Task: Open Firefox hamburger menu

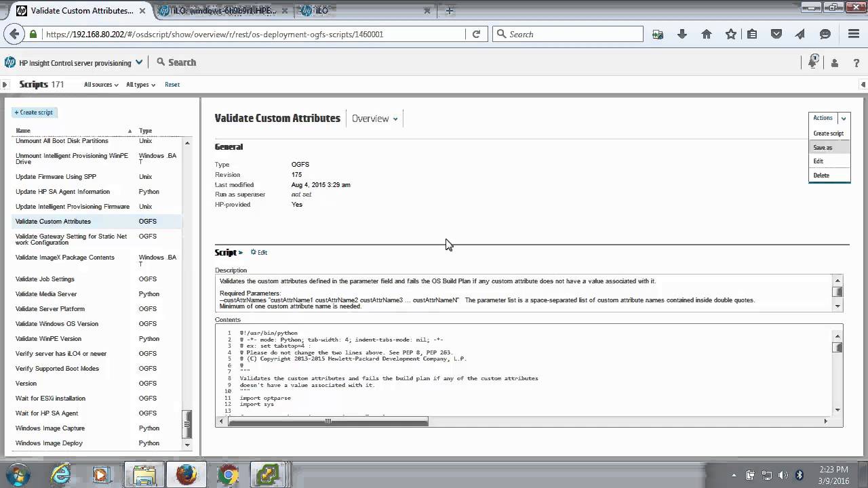Action: [854, 34]
